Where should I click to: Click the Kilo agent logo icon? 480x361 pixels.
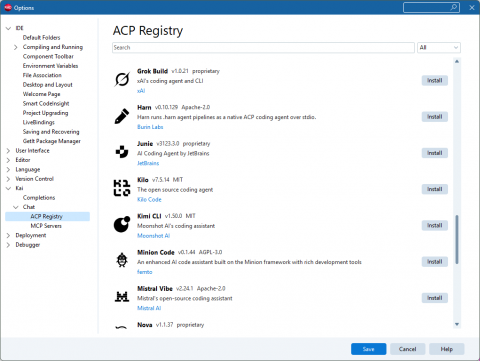pyautogui.click(x=122, y=188)
